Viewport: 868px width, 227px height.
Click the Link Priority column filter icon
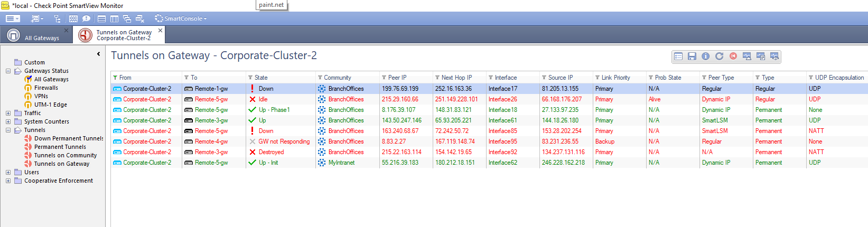(x=598, y=78)
